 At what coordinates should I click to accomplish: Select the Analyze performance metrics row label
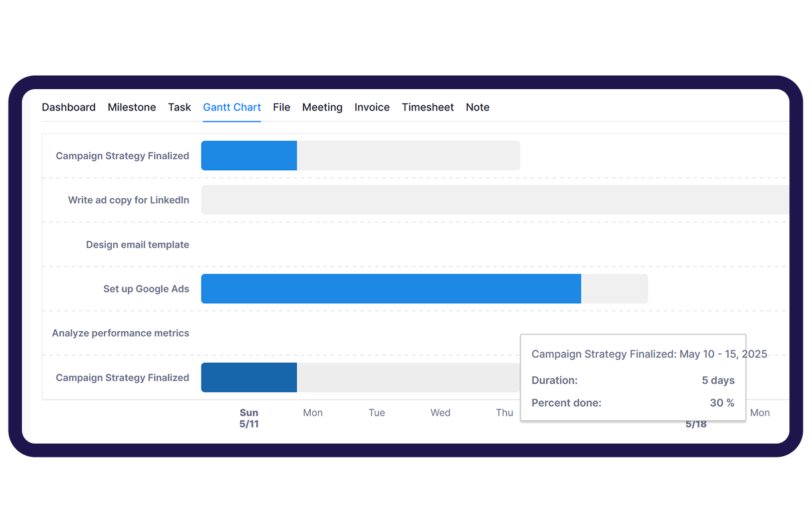pyautogui.click(x=120, y=333)
